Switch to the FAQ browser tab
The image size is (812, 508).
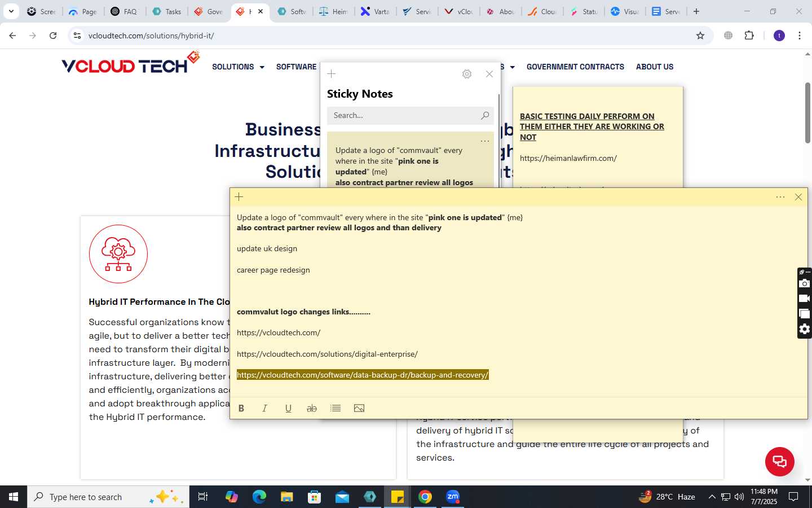(x=125, y=11)
